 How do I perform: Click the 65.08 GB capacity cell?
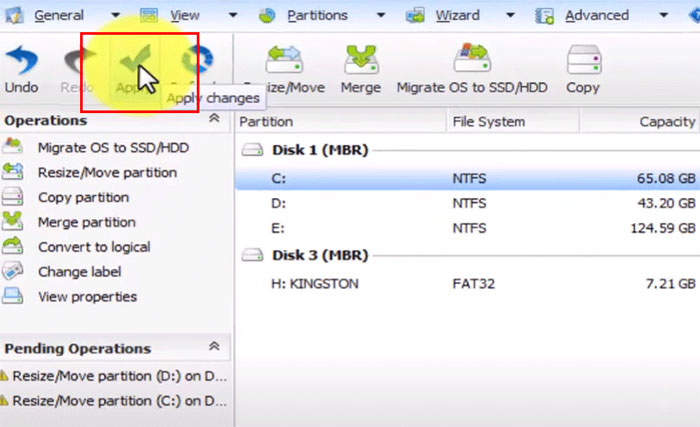click(x=667, y=179)
